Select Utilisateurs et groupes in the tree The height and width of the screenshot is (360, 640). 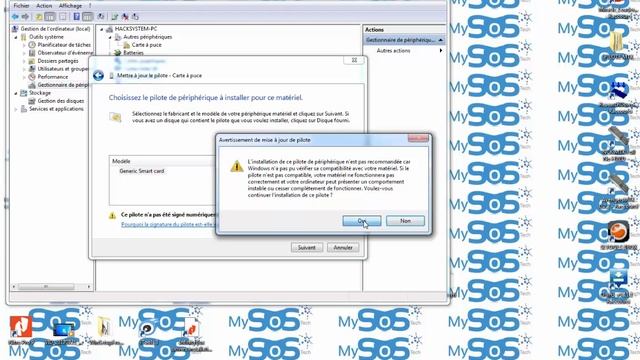(64, 69)
